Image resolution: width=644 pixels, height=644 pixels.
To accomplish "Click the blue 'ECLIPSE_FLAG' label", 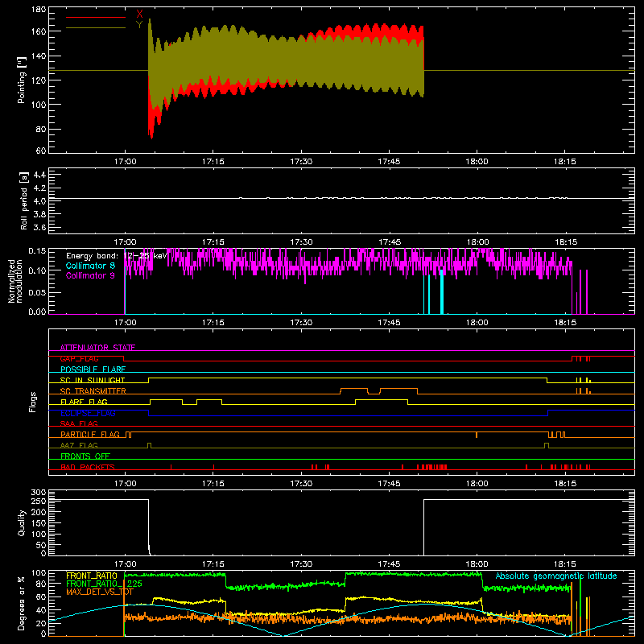I will (88, 413).
